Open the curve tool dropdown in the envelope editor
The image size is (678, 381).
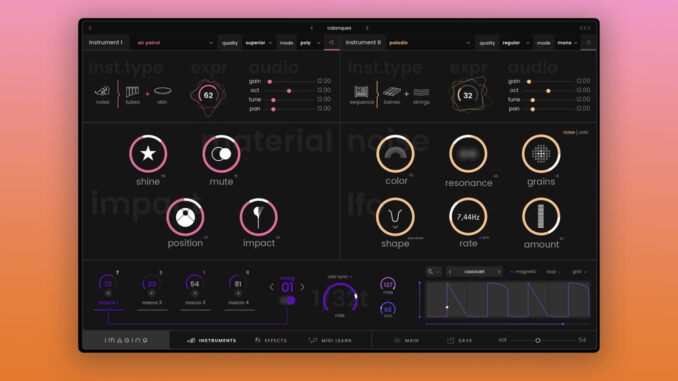(x=433, y=272)
